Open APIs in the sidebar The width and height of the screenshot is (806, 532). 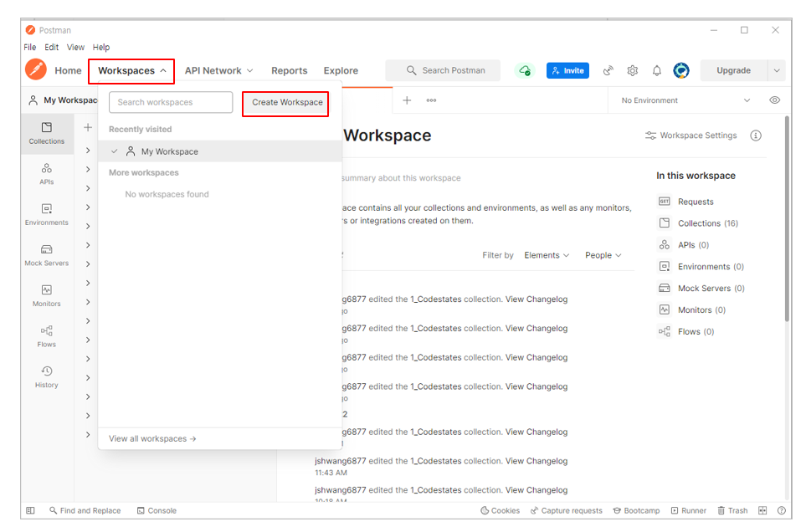pyautogui.click(x=47, y=174)
